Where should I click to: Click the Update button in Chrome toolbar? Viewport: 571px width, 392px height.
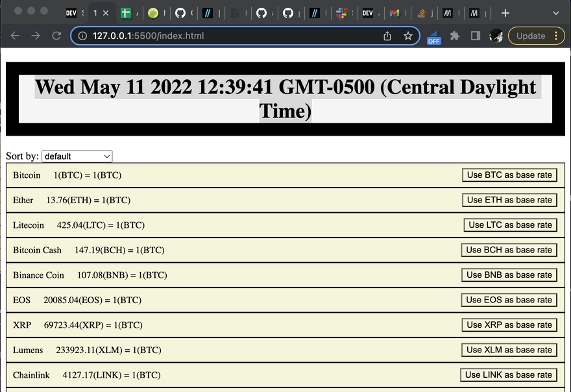point(531,36)
